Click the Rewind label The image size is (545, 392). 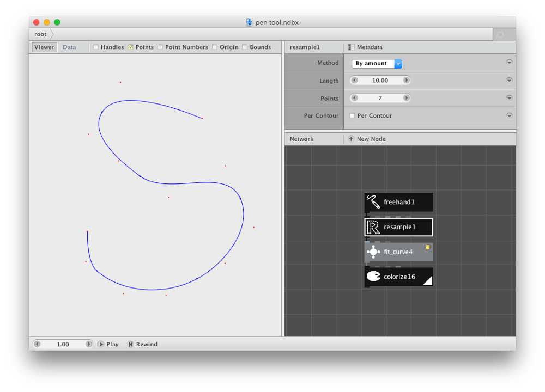point(147,344)
